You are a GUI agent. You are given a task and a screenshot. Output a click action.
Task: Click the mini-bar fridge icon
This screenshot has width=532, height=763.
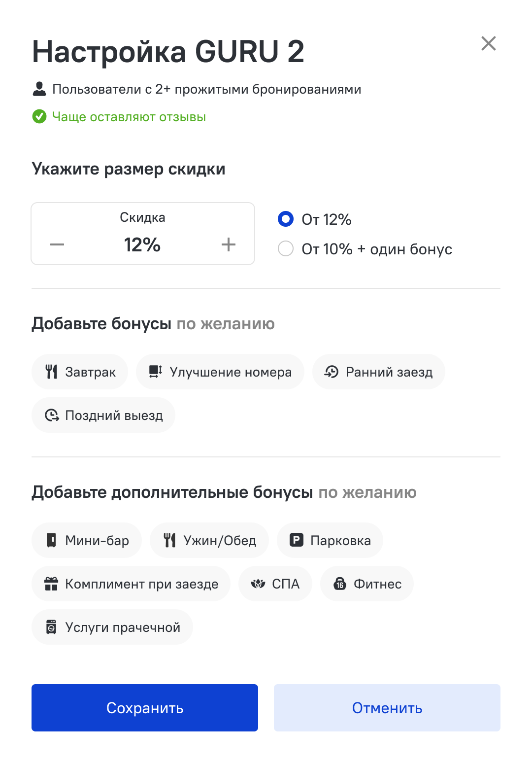[x=51, y=540]
